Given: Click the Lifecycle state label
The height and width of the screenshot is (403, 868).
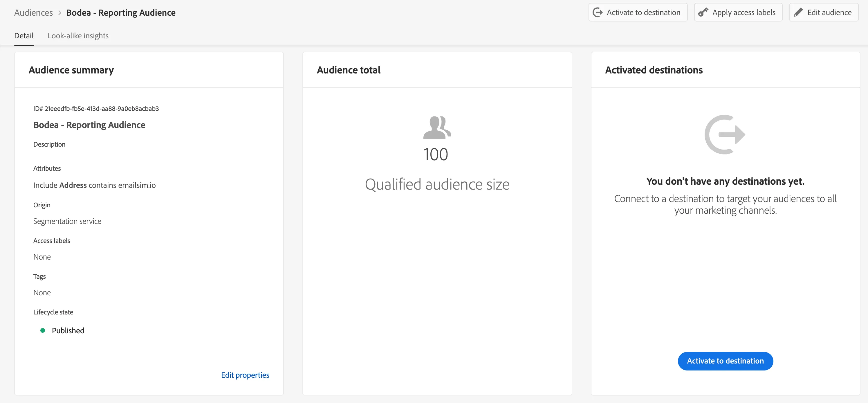Looking at the screenshot, I should coord(53,312).
